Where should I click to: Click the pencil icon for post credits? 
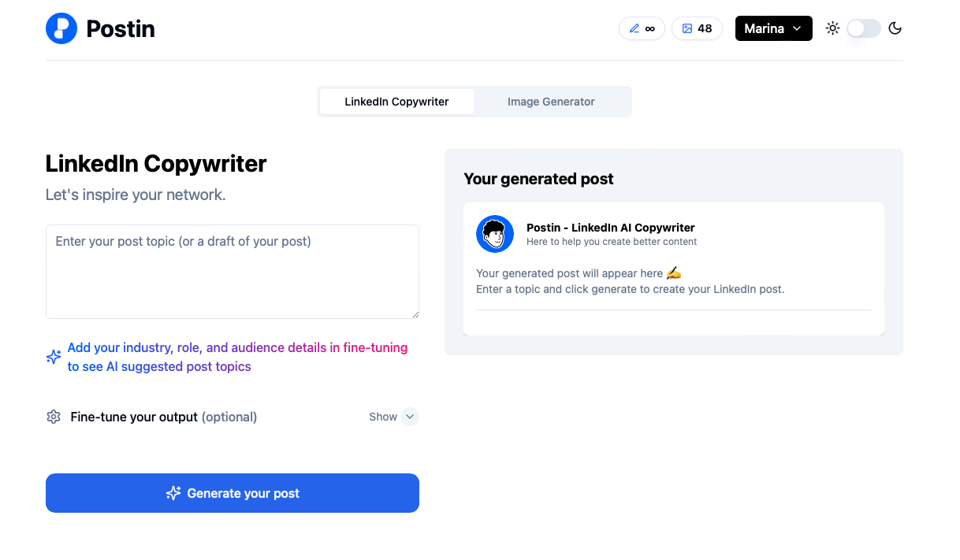click(634, 28)
